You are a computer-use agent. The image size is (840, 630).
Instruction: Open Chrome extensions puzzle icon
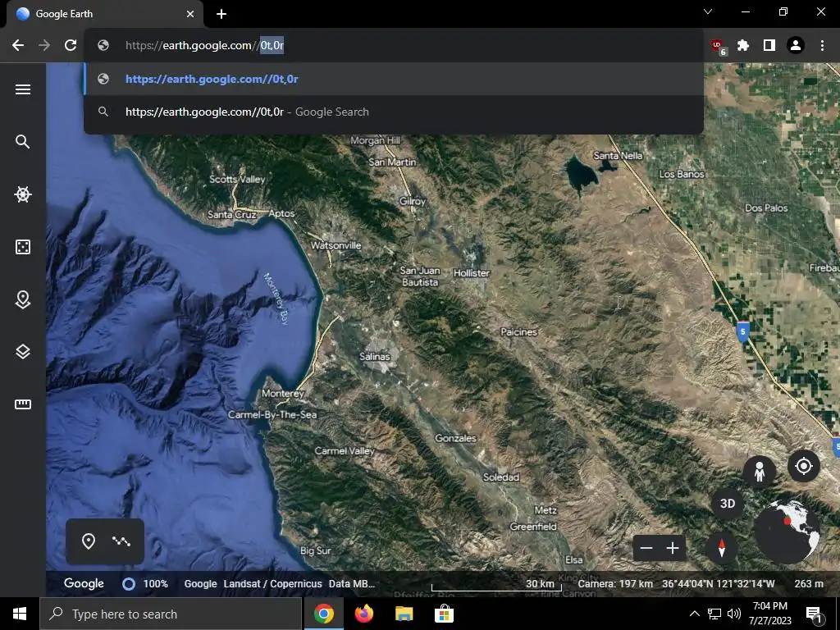tap(743, 45)
